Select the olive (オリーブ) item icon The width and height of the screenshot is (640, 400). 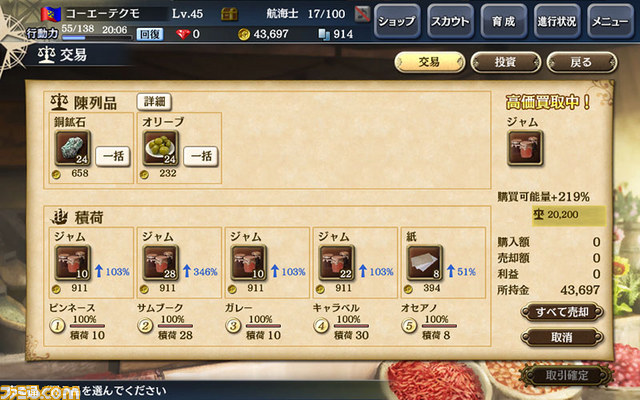point(161,148)
